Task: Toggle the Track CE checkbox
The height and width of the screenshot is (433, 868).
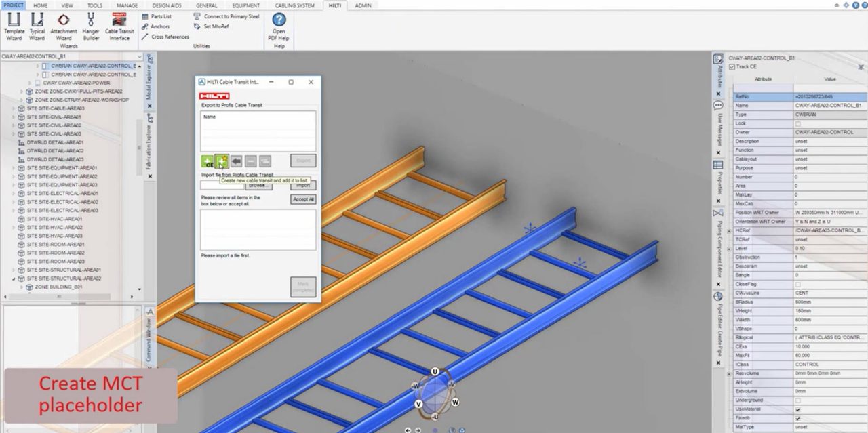Action: [732, 66]
